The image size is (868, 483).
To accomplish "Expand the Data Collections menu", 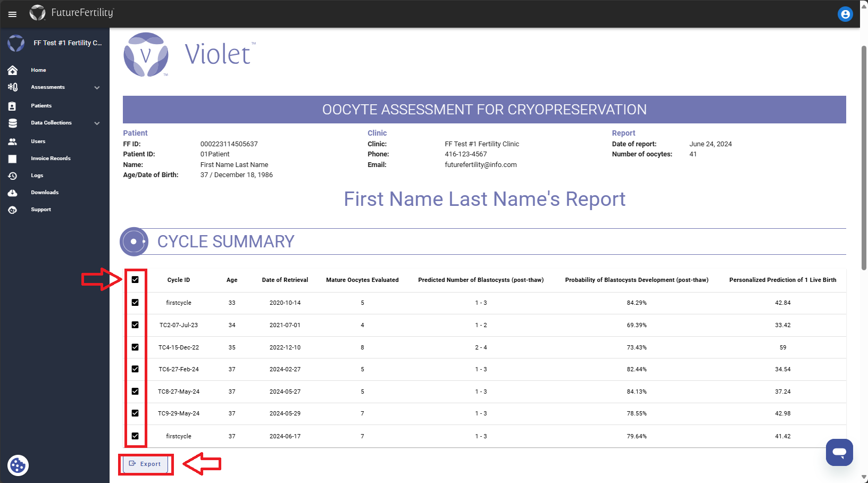I will (97, 123).
